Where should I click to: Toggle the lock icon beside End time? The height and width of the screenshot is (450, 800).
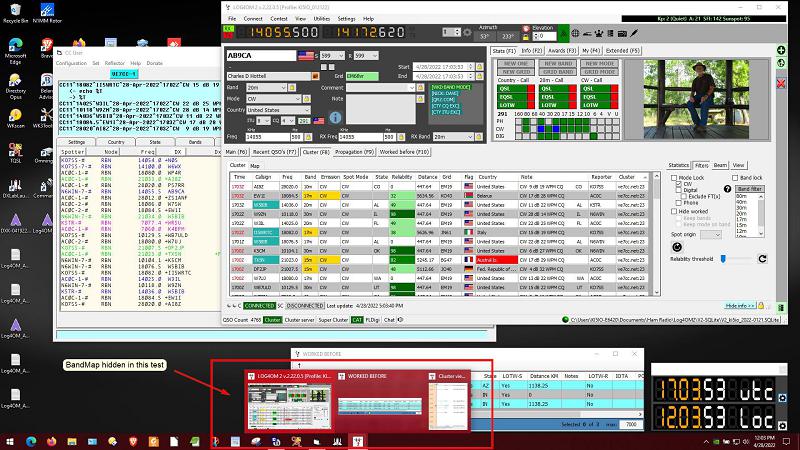(x=479, y=76)
